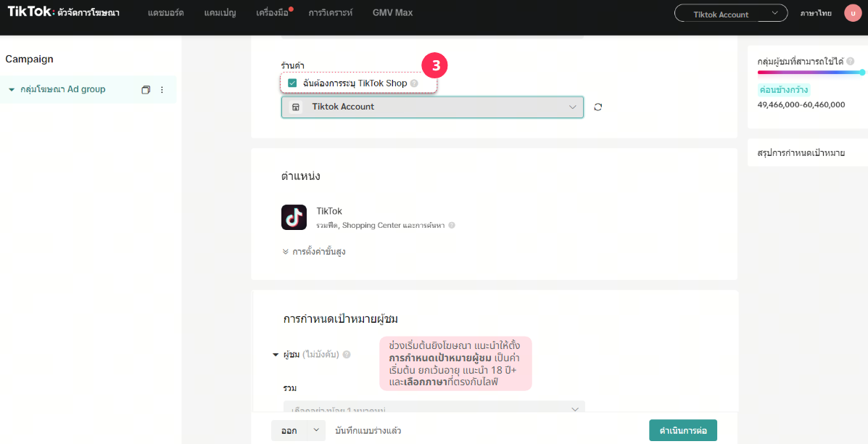Click the audience size gradient slider
868x444 pixels.
click(x=809, y=73)
